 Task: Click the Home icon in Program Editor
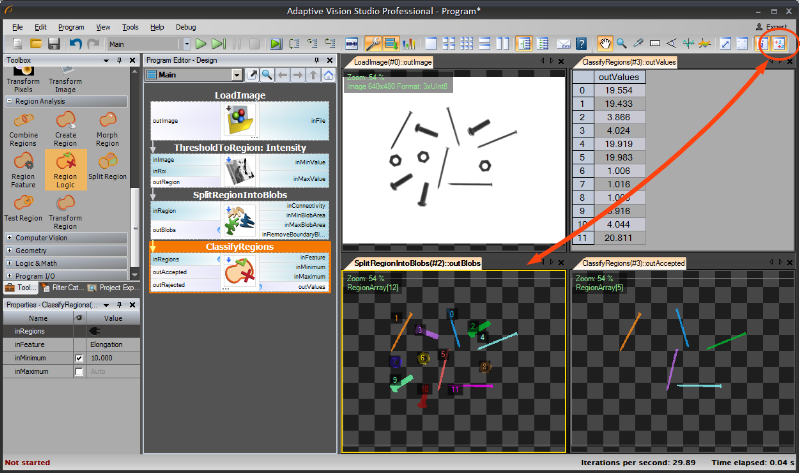[x=329, y=75]
